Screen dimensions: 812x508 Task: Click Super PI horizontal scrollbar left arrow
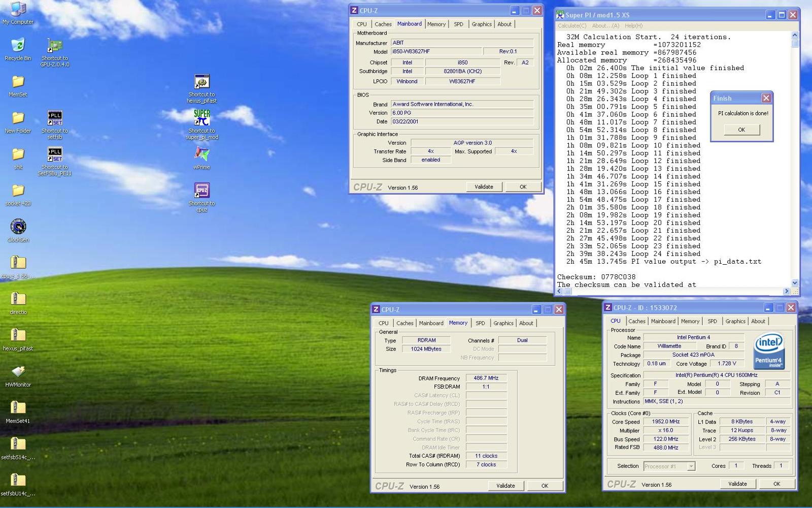click(559, 291)
